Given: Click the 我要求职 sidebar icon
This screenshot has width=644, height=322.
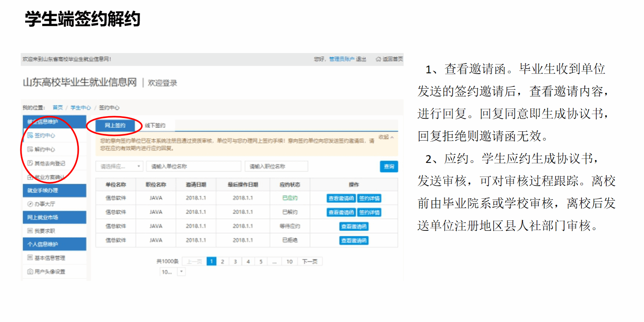Looking at the screenshot, I should [x=30, y=231].
